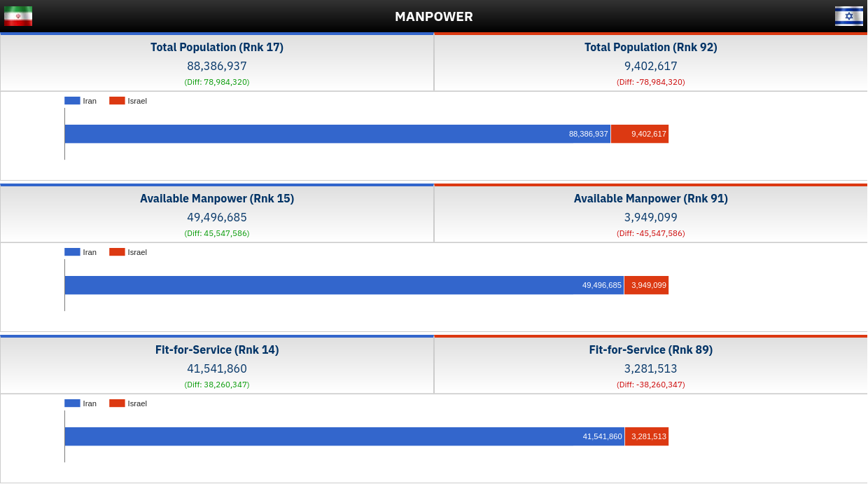Click the 49,496,685 value under Available Manpower heading
The width and height of the screenshot is (868, 484).
217,217
